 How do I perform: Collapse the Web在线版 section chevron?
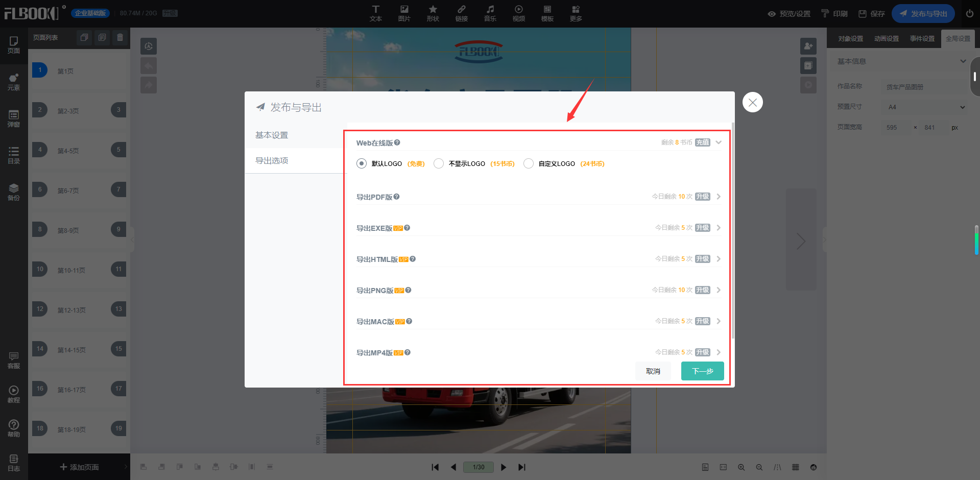point(719,142)
